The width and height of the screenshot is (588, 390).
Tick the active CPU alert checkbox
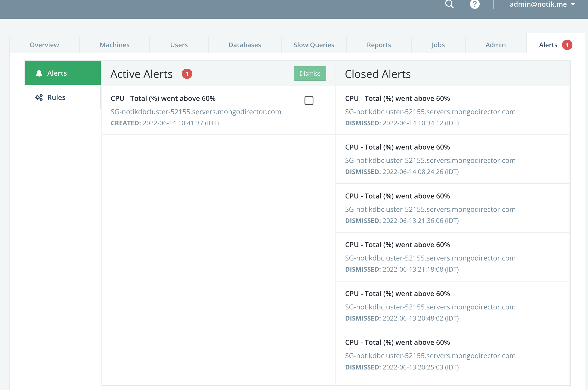coord(309,101)
